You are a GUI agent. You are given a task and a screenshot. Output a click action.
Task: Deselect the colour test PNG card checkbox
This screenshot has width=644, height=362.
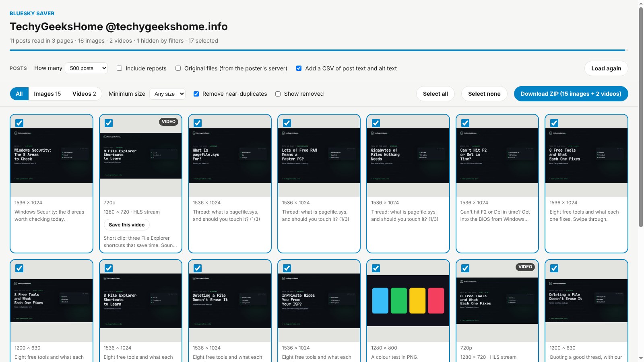click(376, 268)
